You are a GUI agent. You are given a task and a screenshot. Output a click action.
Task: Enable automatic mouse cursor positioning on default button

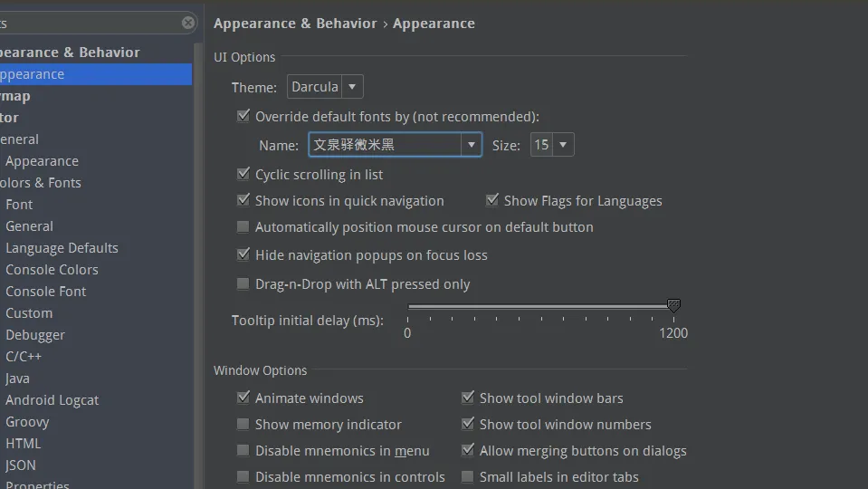[243, 227]
